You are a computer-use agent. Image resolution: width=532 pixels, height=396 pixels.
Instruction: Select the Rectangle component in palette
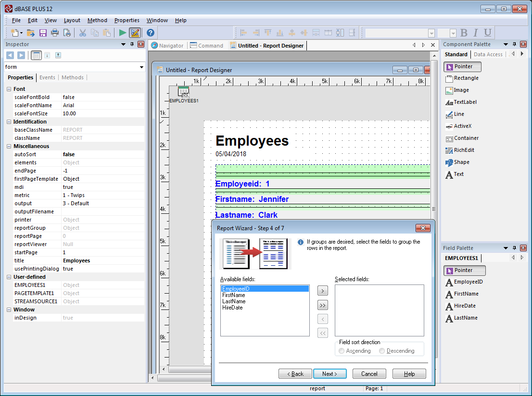coord(462,78)
